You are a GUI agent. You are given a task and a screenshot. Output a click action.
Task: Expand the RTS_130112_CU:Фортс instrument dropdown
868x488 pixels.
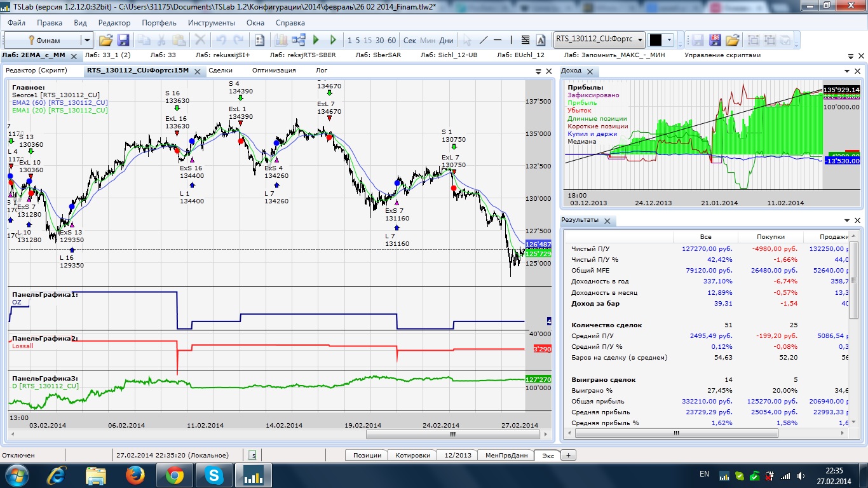point(640,40)
